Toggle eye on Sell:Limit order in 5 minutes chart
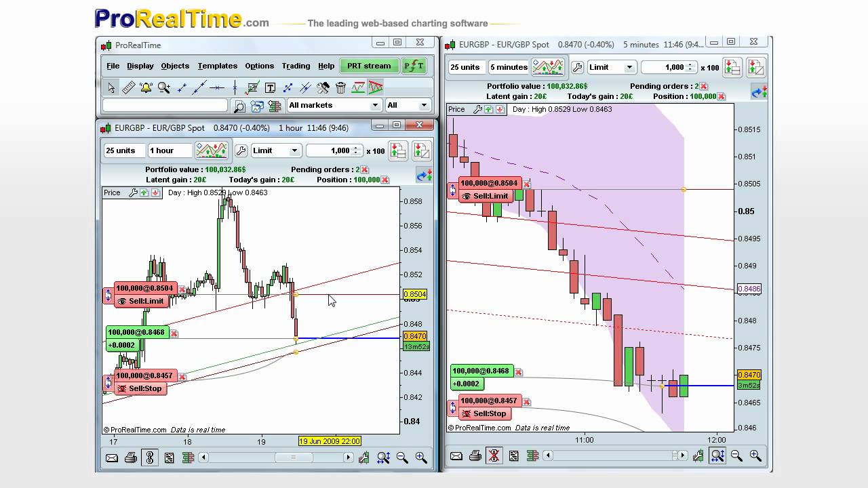 (x=467, y=196)
